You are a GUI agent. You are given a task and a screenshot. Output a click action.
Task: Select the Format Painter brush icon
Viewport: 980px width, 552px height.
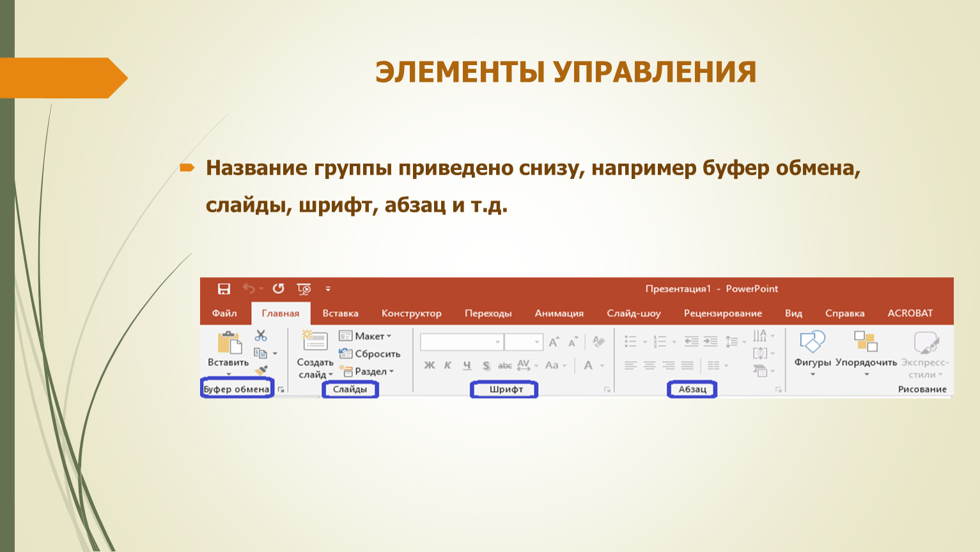click(261, 370)
